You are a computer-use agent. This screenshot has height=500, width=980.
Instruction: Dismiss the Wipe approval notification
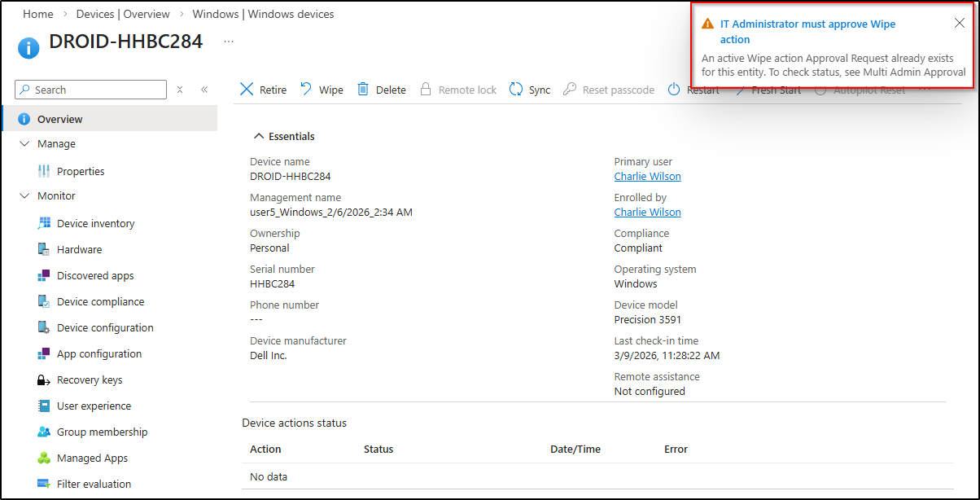959,23
